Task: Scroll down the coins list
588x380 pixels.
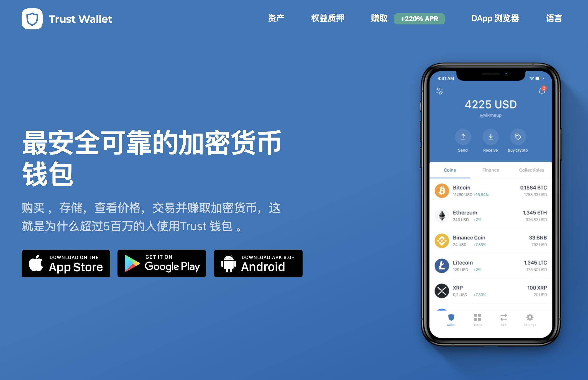Action: [x=488, y=249]
